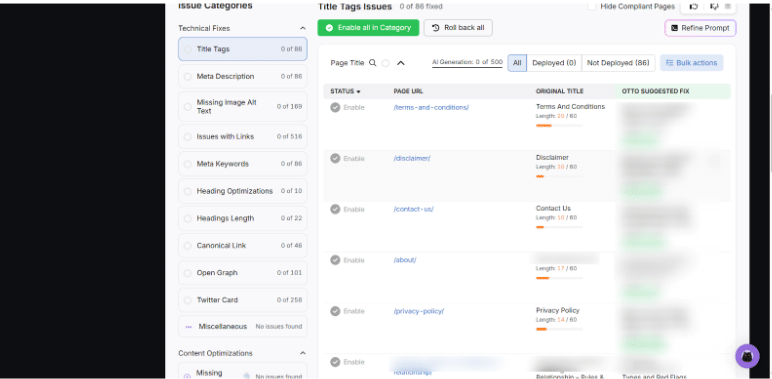Image resolution: width=772 pixels, height=379 pixels.
Task: Toggle the circle next to Page Title search
Action: (x=386, y=63)
